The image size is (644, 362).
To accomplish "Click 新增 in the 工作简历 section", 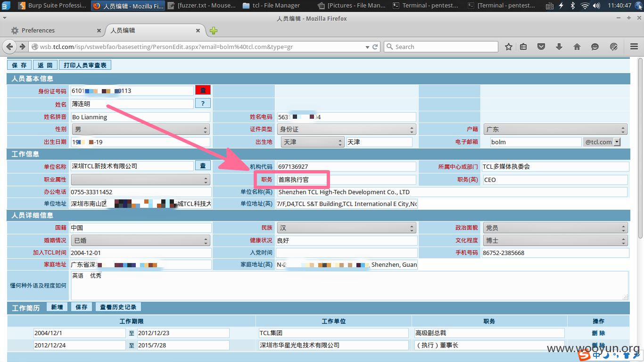I will 57,307.
